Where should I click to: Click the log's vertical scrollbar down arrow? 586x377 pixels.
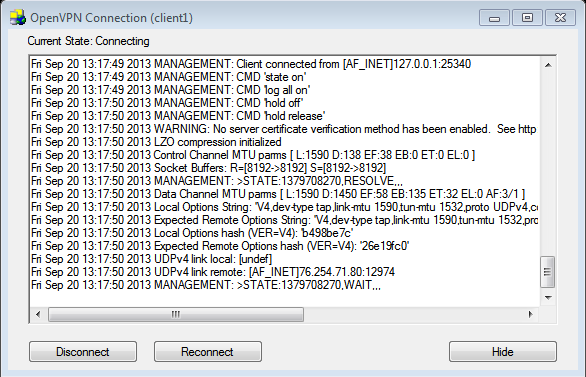[x=548, y=297]
